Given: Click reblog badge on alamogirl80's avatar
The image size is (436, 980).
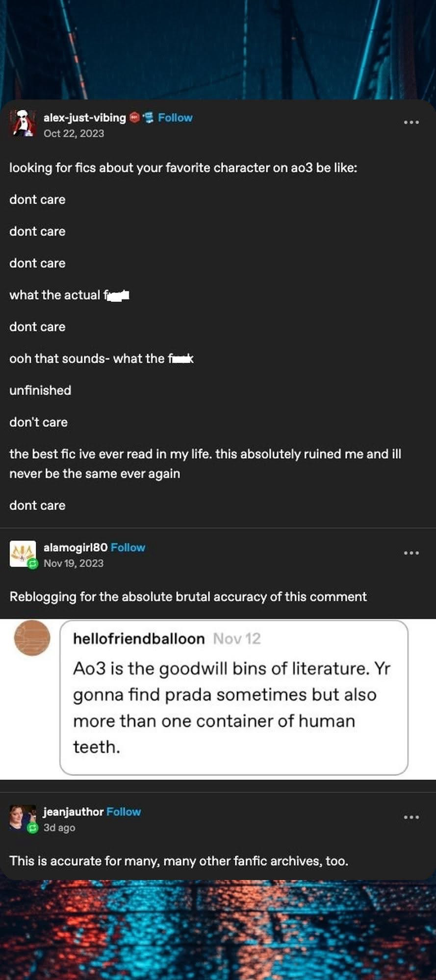Looking at the screenshot, I should tap(32, 563).
